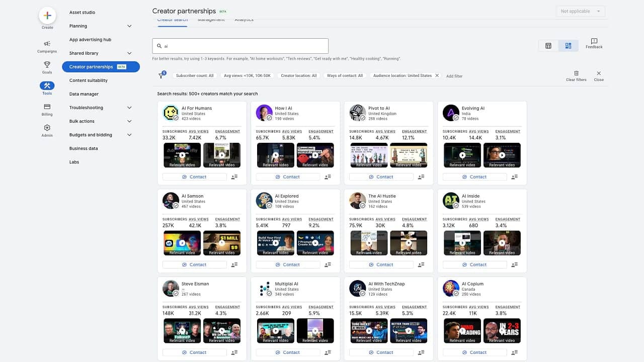Remove the Audience location United States filter
Screen dimensions: 644x362
[437, 75]
